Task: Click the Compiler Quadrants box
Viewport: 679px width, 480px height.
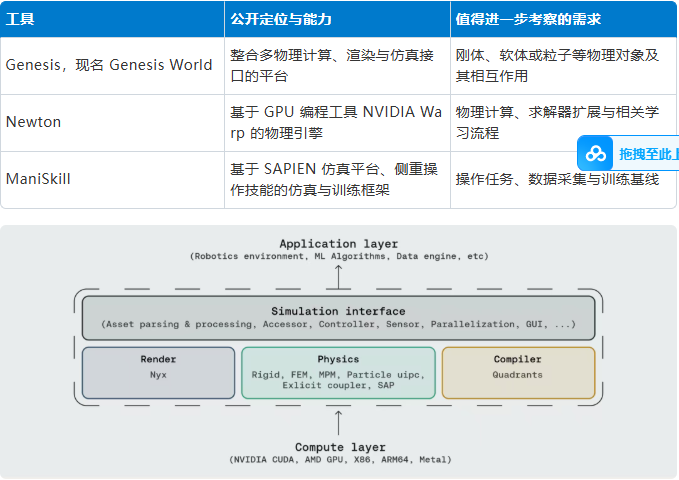Action: click(x=518, y=373)
